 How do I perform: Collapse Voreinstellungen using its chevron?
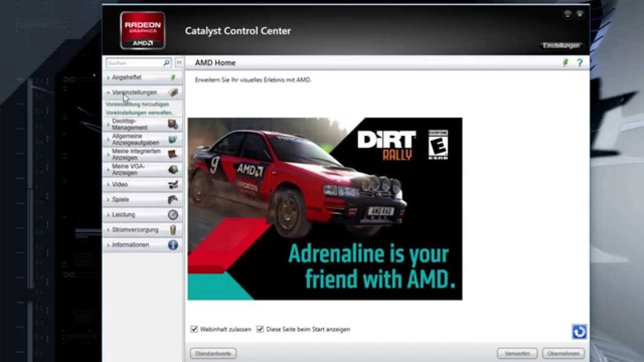pyautogui.click(x=108, y=93)
